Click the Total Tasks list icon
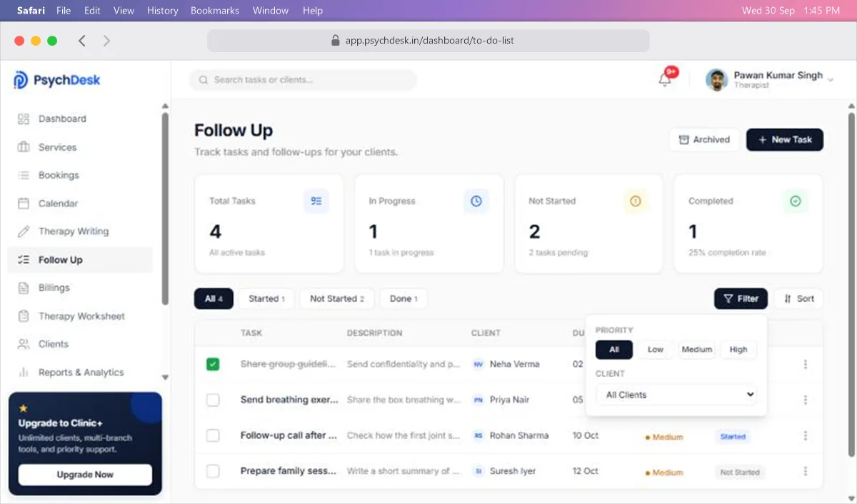 point(316,201)
